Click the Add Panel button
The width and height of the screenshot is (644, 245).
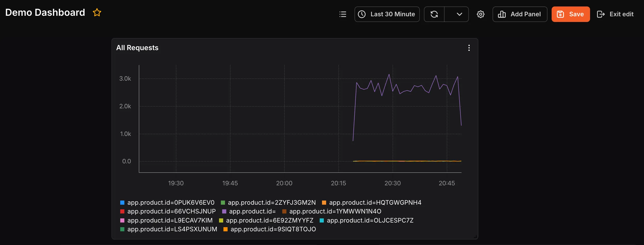pos(520,14)
